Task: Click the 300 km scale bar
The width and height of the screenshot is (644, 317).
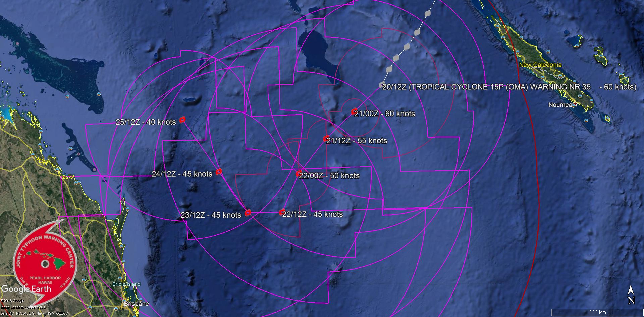Action: [x=597, y=312]
